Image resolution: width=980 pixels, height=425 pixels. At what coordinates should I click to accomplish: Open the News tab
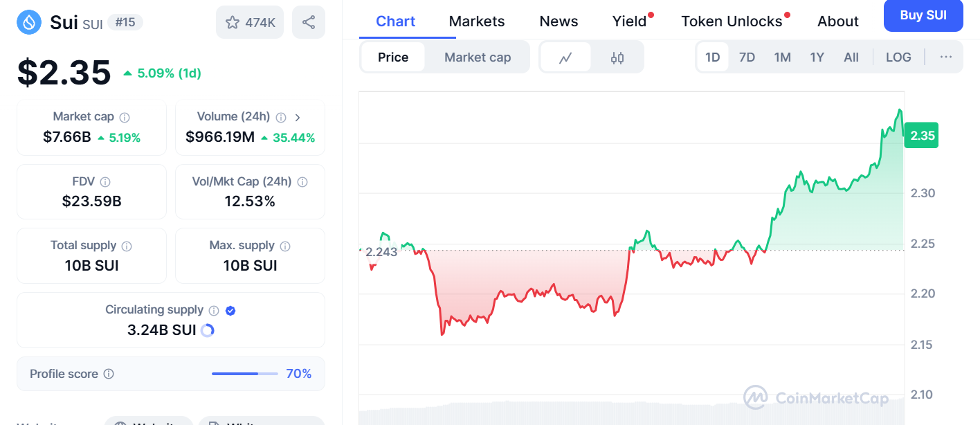pyautogui.click(x=559, y=21)
